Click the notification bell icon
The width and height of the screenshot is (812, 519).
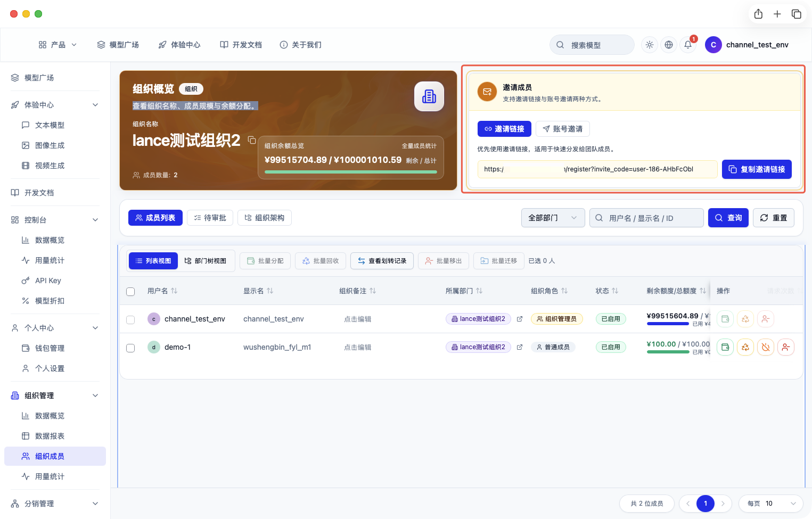coord(688,45)
